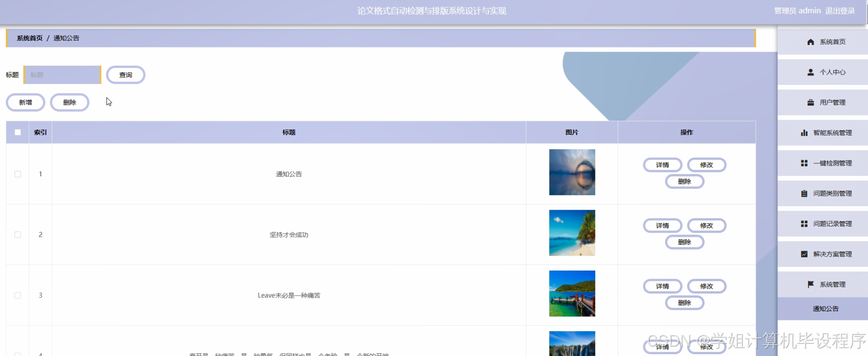The height and width of the screenshot is (356, 868).
Task: Click 系统首页 in the breadcrumb
Action: 30,38
